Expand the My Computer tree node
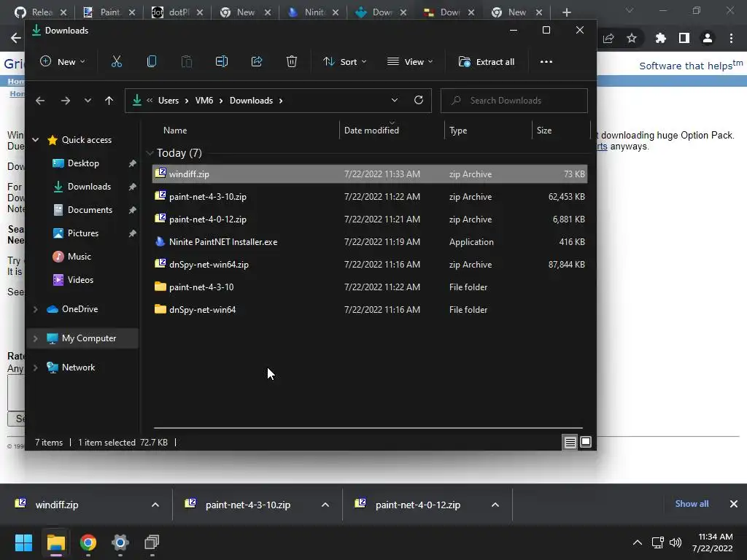The width and height of the screenshot is (747, 560). click(35, 338)
